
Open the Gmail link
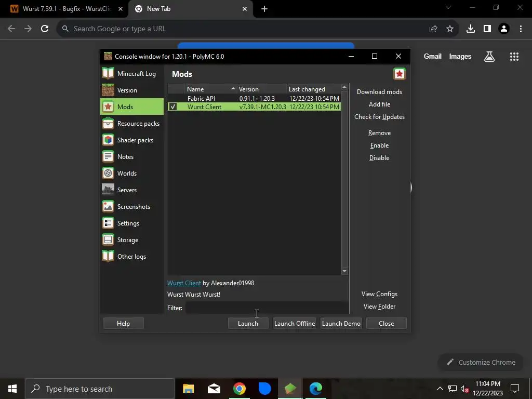[x=433, y=56]
